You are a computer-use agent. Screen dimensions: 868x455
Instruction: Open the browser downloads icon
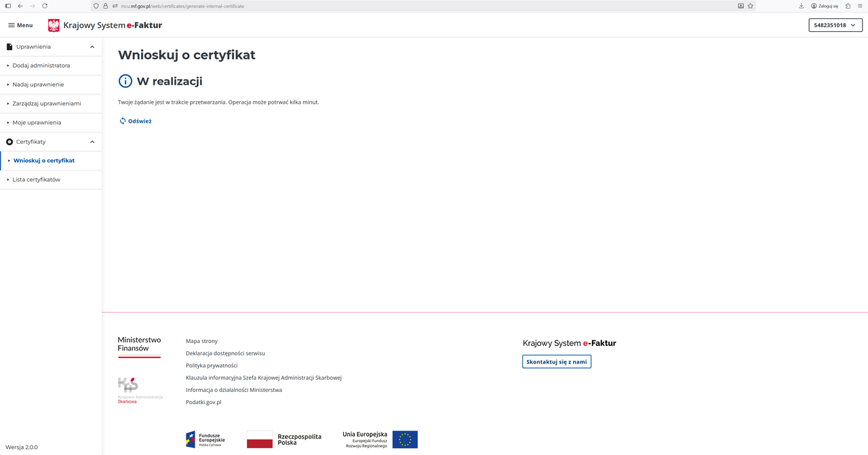[801, 6]
